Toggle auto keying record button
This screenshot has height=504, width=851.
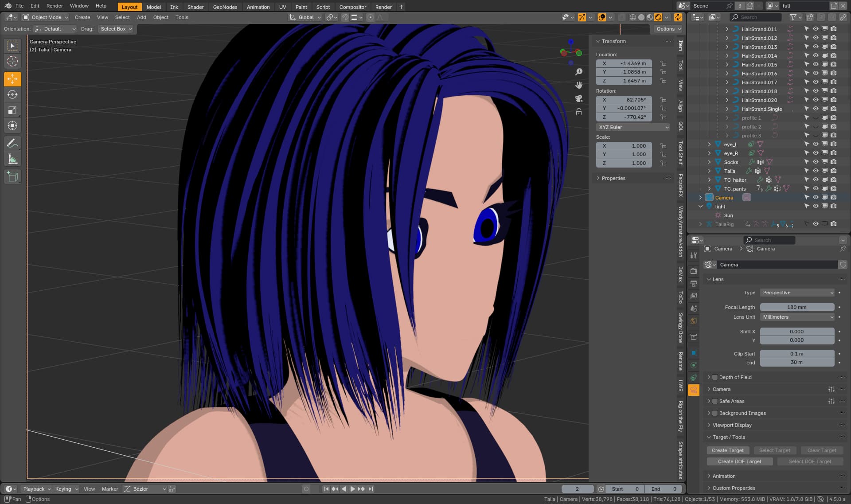(306, 489)
